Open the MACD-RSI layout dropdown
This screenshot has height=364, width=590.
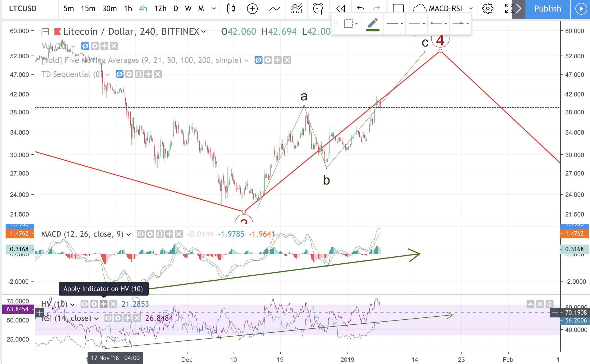[x=471, y=9]
